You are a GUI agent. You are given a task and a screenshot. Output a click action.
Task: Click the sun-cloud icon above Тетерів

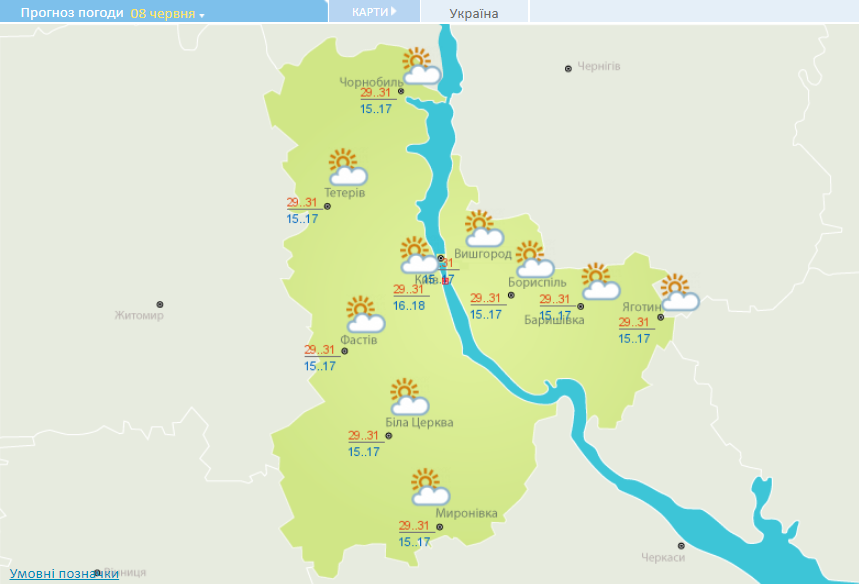click(347, 167)
